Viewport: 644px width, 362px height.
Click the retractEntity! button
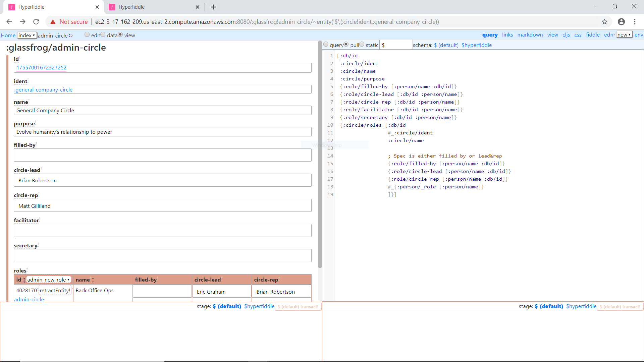click(x=55, y=290)
